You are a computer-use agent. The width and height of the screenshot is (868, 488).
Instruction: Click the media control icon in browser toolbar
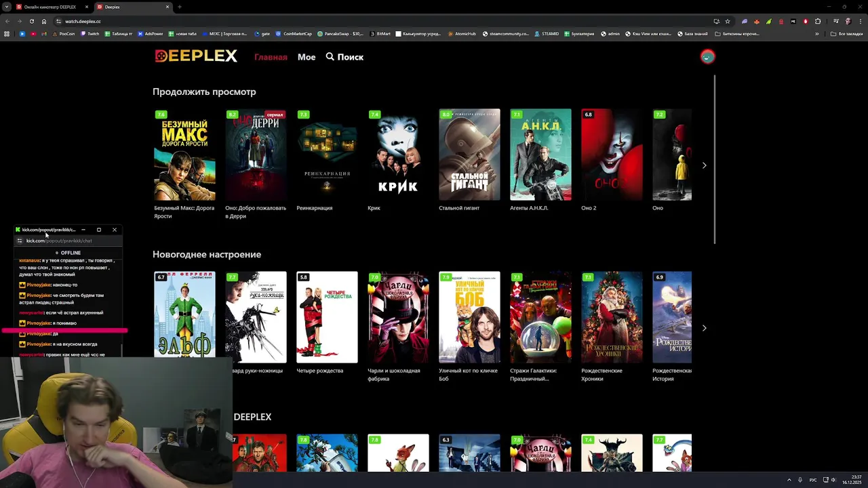click(835, 21)
